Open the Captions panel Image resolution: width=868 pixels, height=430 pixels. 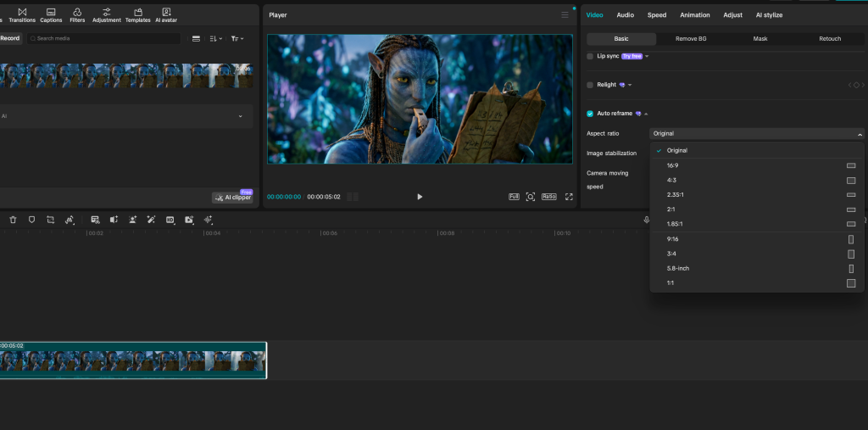[x=51, y=15]
